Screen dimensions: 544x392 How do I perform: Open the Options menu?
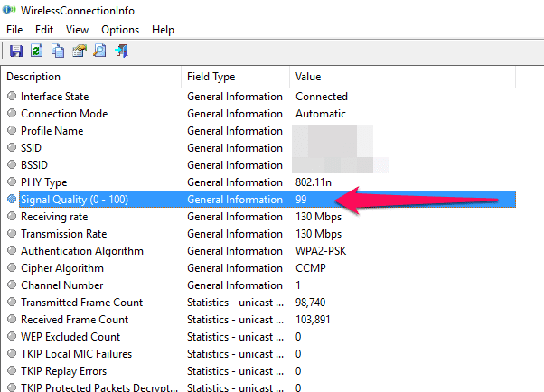point(120,30)
